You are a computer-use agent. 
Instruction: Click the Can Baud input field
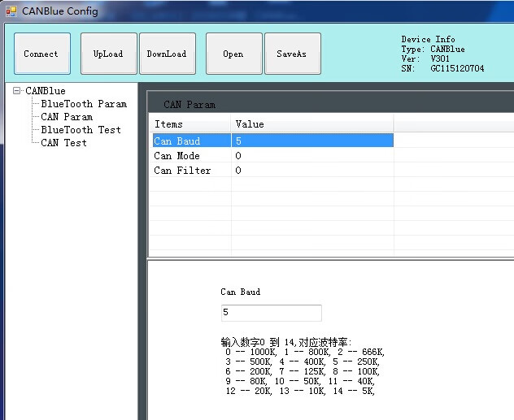pos(271,313)
